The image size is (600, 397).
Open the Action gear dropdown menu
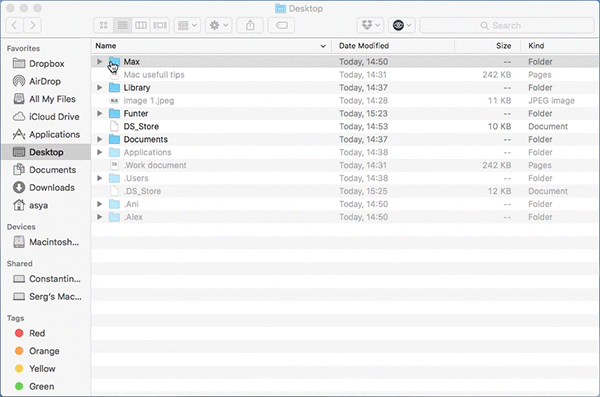coord(218,26)
